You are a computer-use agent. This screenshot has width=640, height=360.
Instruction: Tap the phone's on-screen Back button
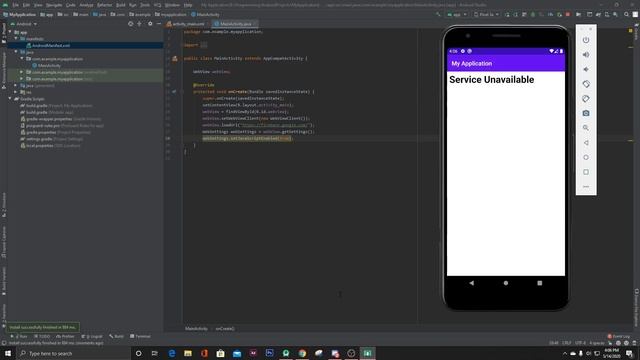click(471, 283)
